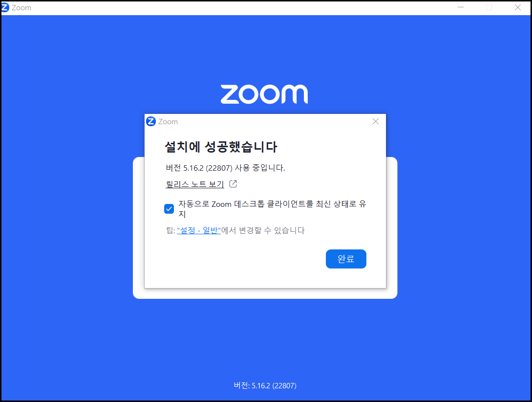The image size is (532, 402).
Task: Click the main window Zoom title text
Action: pyautogui.click(x=21, y=7)
